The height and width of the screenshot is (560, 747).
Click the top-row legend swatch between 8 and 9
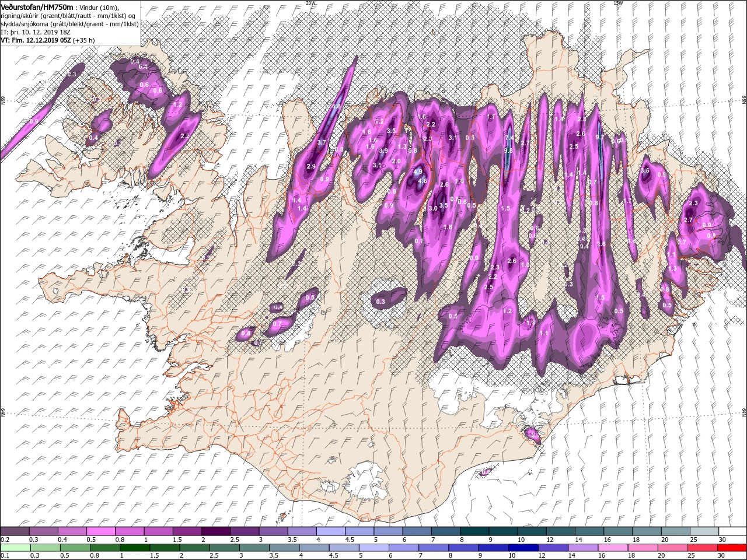475,531
